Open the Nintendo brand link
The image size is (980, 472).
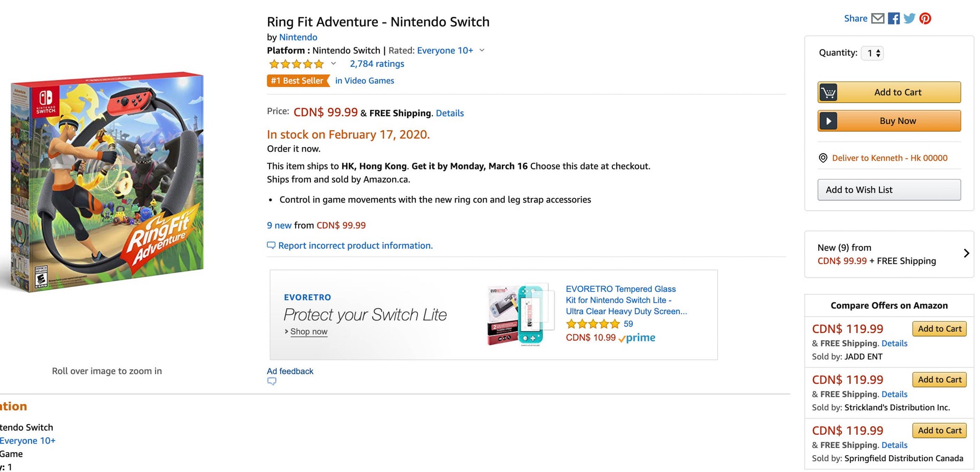point(298,37)
